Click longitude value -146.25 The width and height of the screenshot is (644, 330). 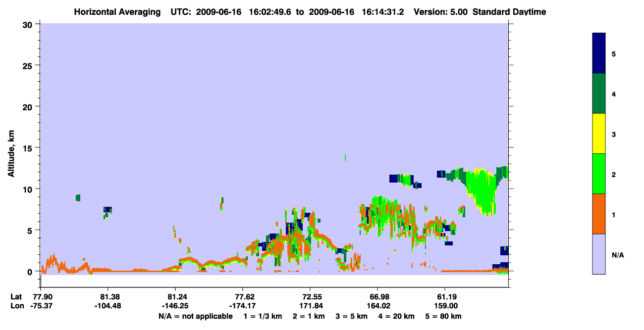click(175, 306)
